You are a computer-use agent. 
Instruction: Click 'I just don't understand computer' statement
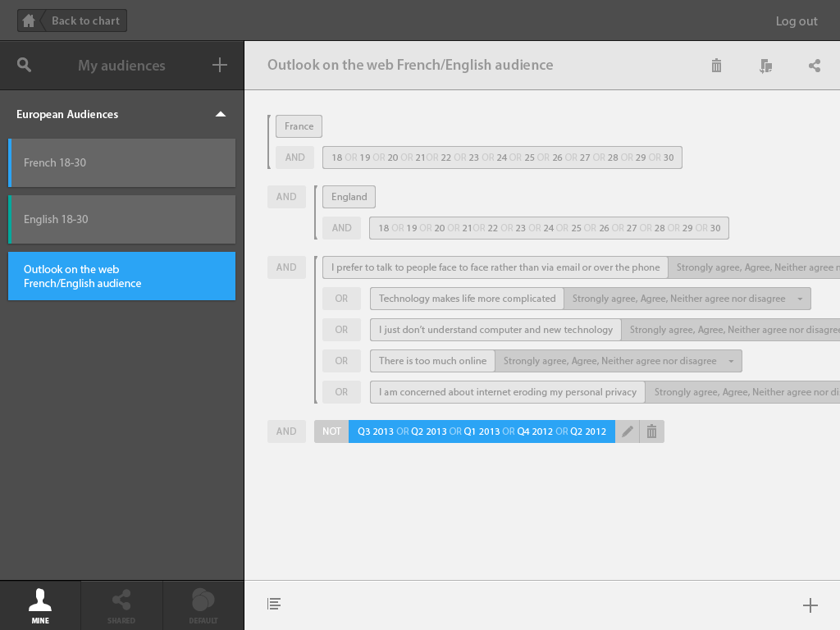point(495,330)
